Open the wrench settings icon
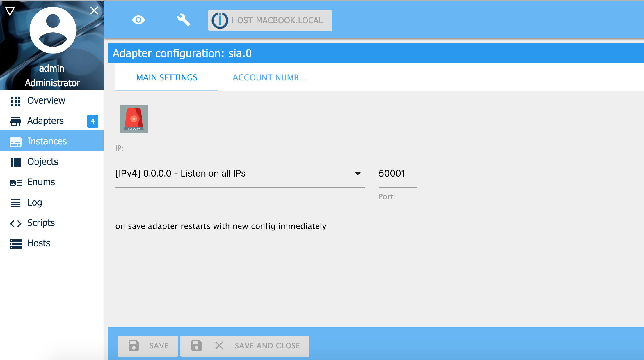Screen dimensions: 644x360 (x=184, y=20)
